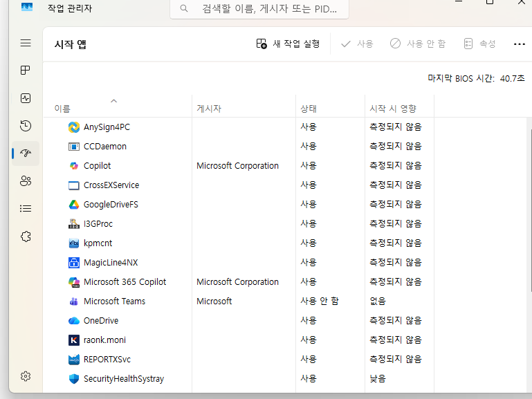
Task: Click 새 작업 실행 button
Action: pos(288,44)
